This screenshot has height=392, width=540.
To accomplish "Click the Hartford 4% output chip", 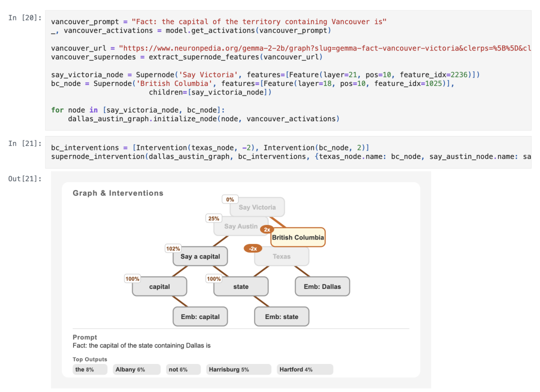I will click(305, 369).
